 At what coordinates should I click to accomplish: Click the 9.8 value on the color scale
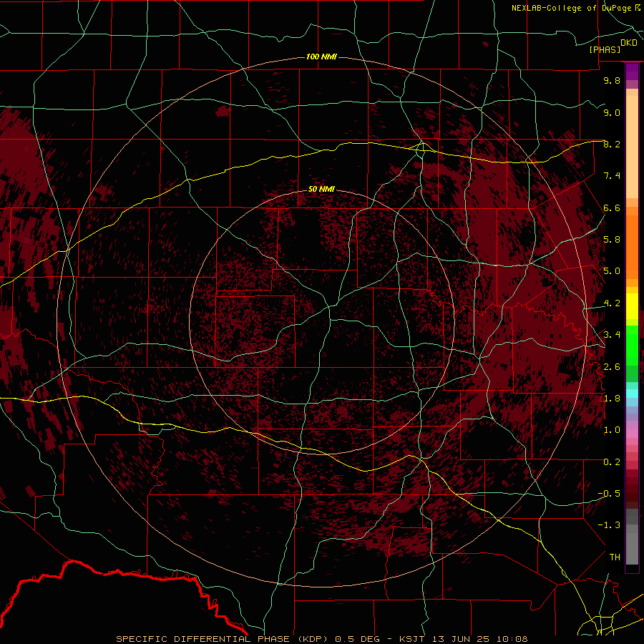pyautogui.click(x=612, y=80)
